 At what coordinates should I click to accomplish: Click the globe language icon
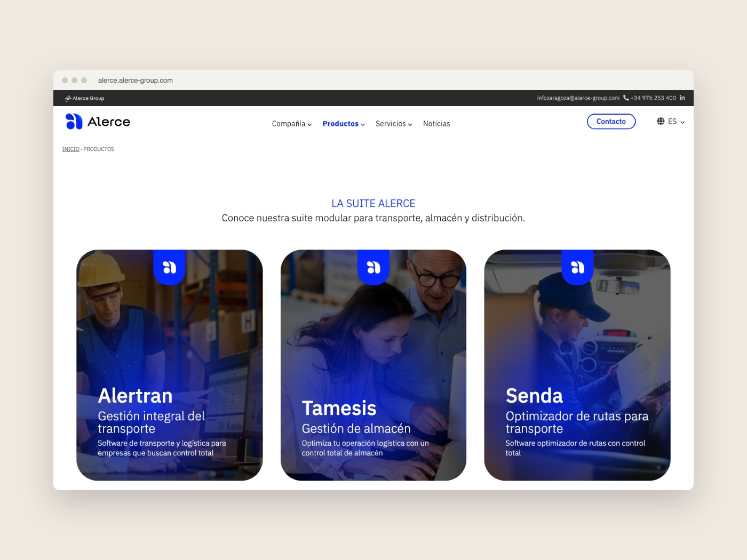(x=661, y=121)
